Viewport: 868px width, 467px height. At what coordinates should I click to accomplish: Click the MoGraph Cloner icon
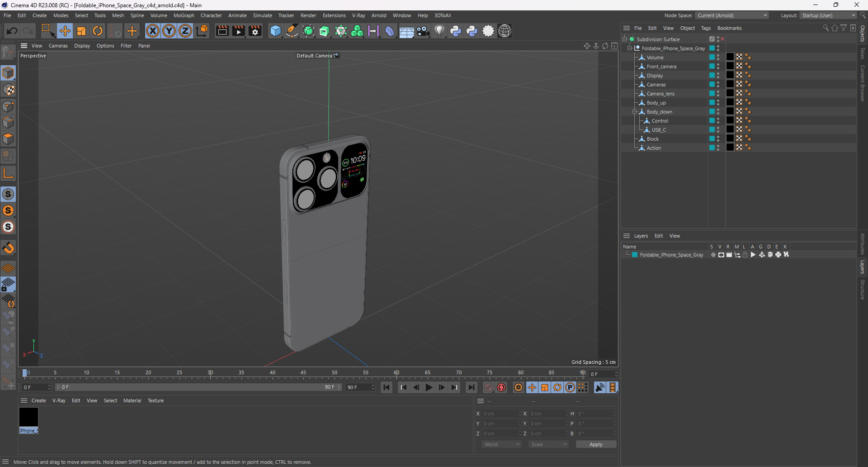(357, 31)
